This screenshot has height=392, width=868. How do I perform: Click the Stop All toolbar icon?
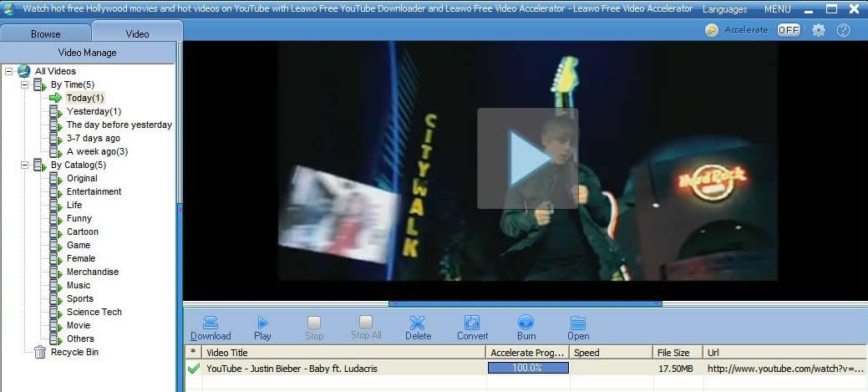click(x=366, y=323)
